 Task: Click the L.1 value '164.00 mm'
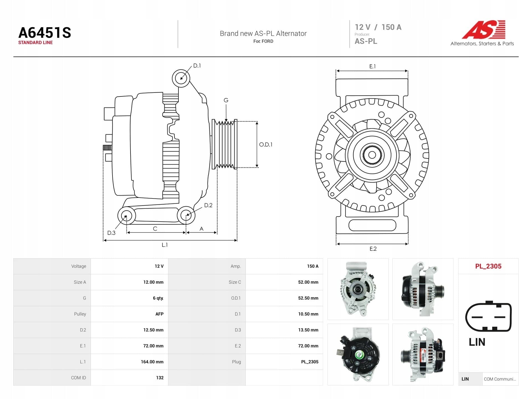click(x=152, y=362)
